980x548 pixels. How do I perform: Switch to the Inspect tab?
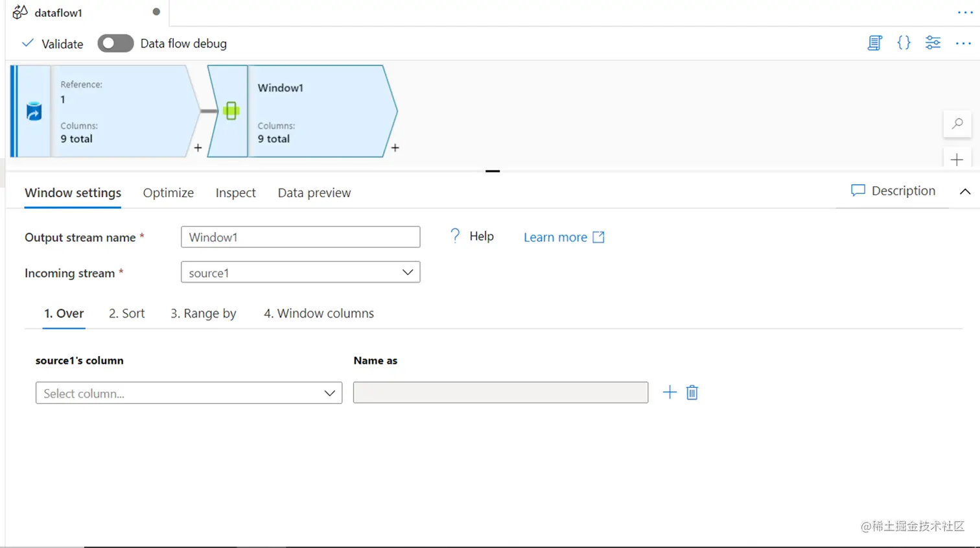coord(235,193)
